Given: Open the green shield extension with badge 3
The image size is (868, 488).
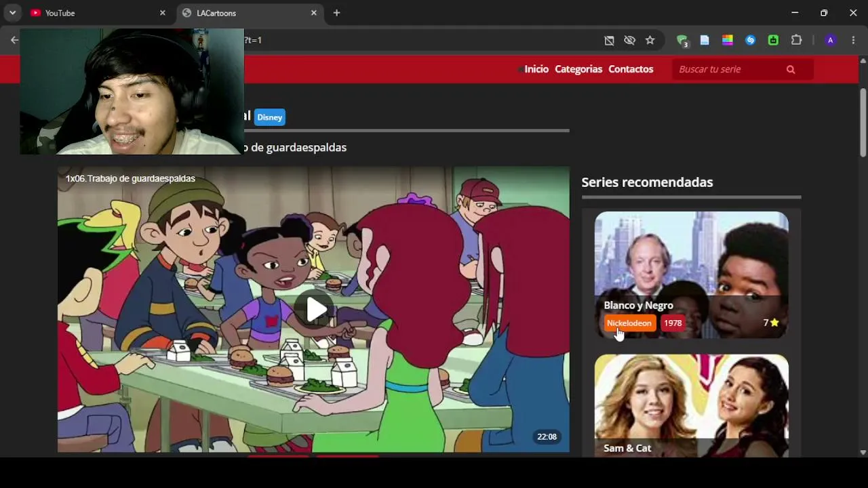Looking at the screenshot, I should pos(682,41).
